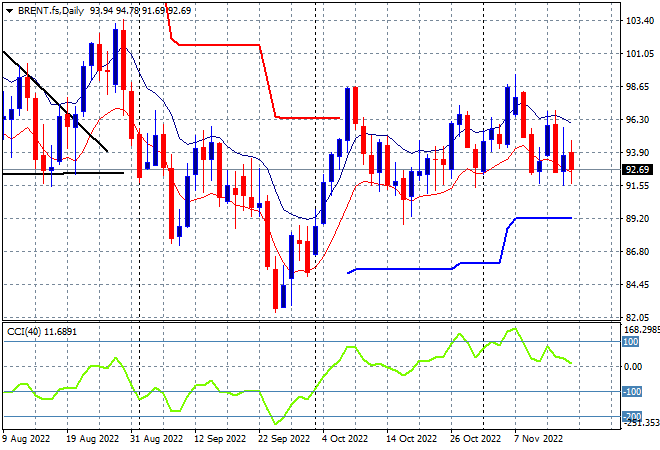Click the 22 Sep 2022 date label
This screenshot has height=450, width=660.
284,439
